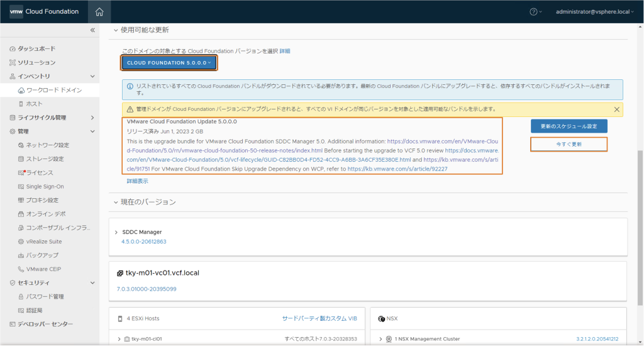Click the 管理 gear icon

point(13,131)
